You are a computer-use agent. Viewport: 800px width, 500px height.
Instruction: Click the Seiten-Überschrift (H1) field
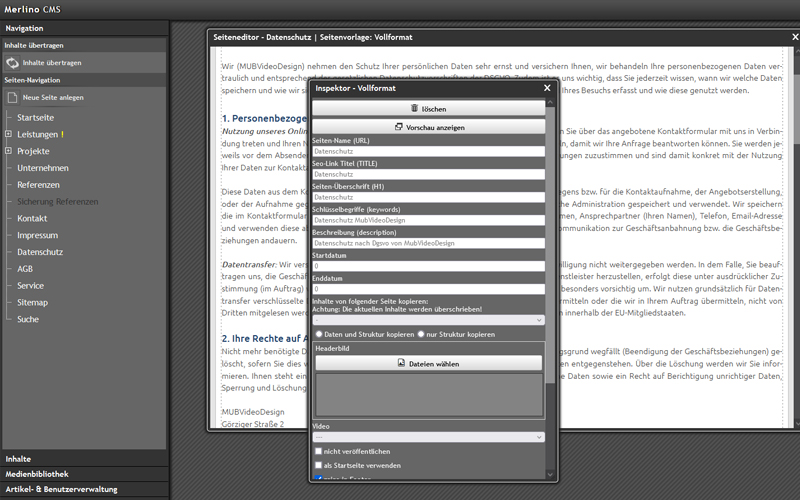[428, 197]
